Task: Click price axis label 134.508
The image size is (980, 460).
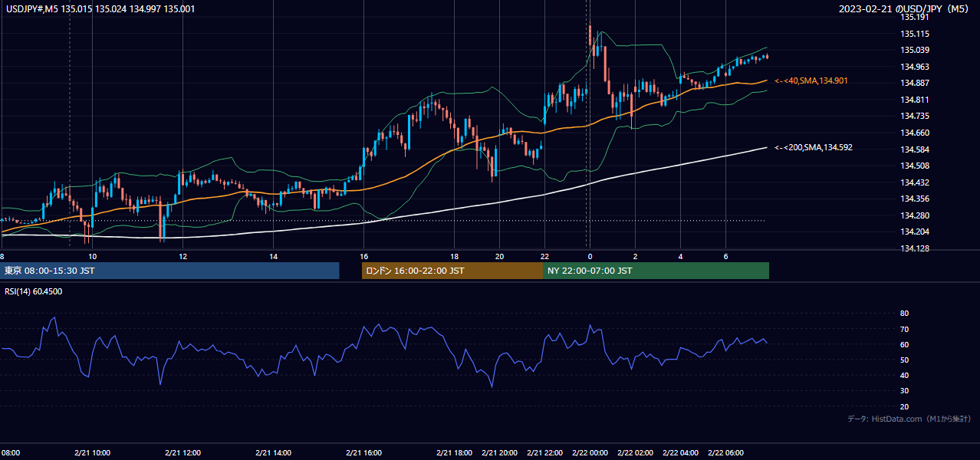Action: (915, 166)
